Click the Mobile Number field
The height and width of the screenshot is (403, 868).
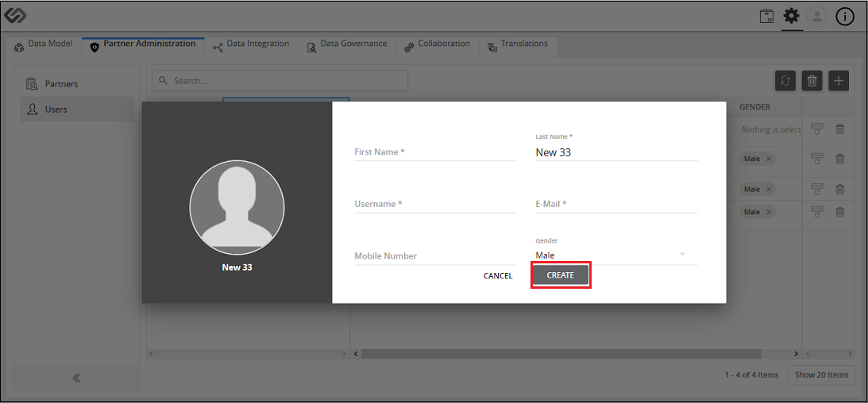point(435,255)
